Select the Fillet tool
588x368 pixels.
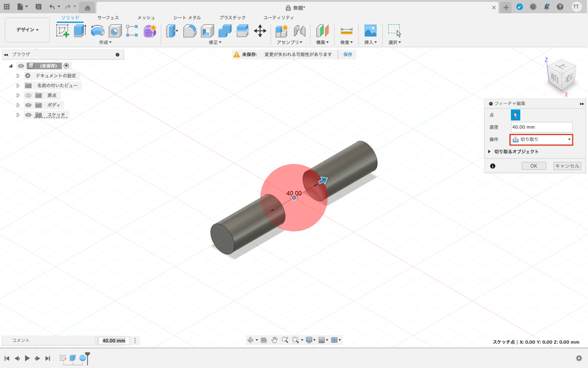pyautogui.click(x=189, y=31)
